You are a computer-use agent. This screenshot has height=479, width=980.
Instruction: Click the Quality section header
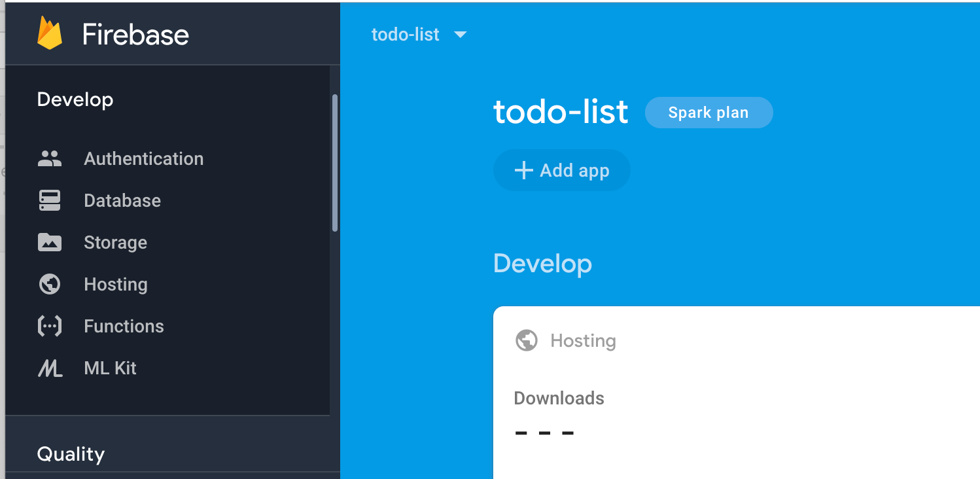pos(71,453)
